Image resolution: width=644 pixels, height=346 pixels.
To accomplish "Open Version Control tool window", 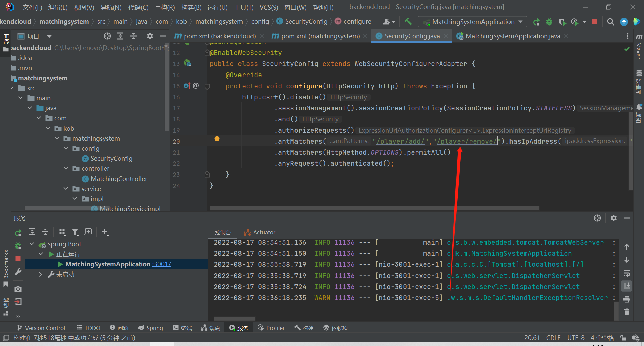I will coord(41,328).
